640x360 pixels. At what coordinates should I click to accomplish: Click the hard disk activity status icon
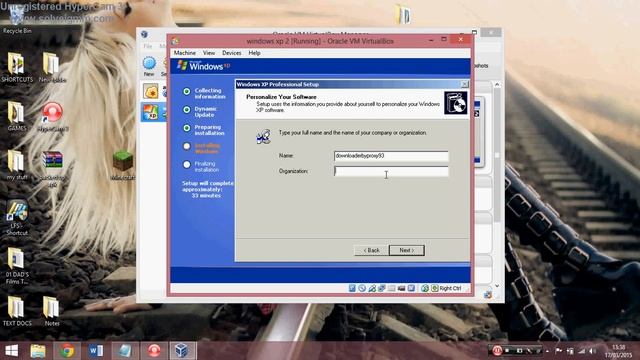(x=352, y=288)
